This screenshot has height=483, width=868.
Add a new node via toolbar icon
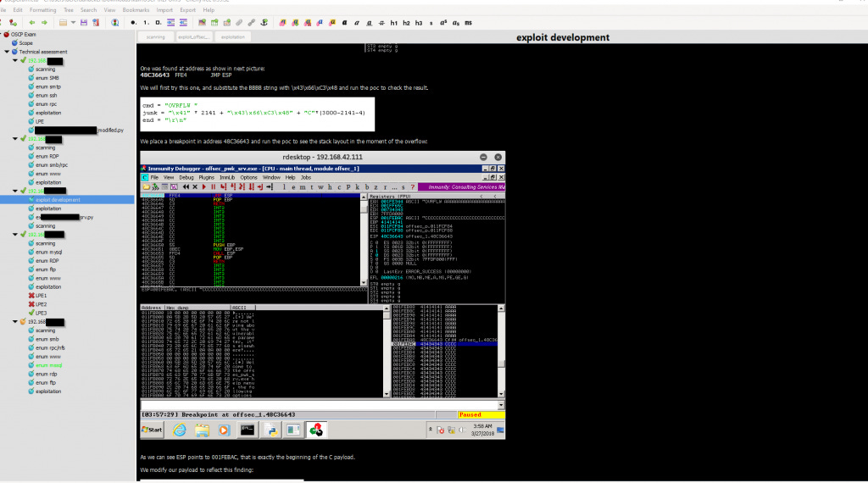(13, 23)
